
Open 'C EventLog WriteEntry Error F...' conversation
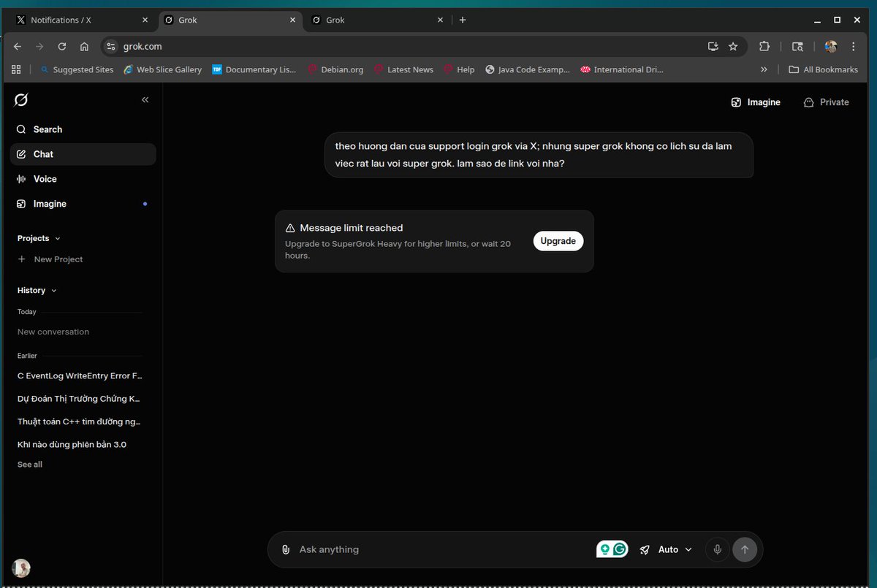pyautogui.click(x=80, y=376)
